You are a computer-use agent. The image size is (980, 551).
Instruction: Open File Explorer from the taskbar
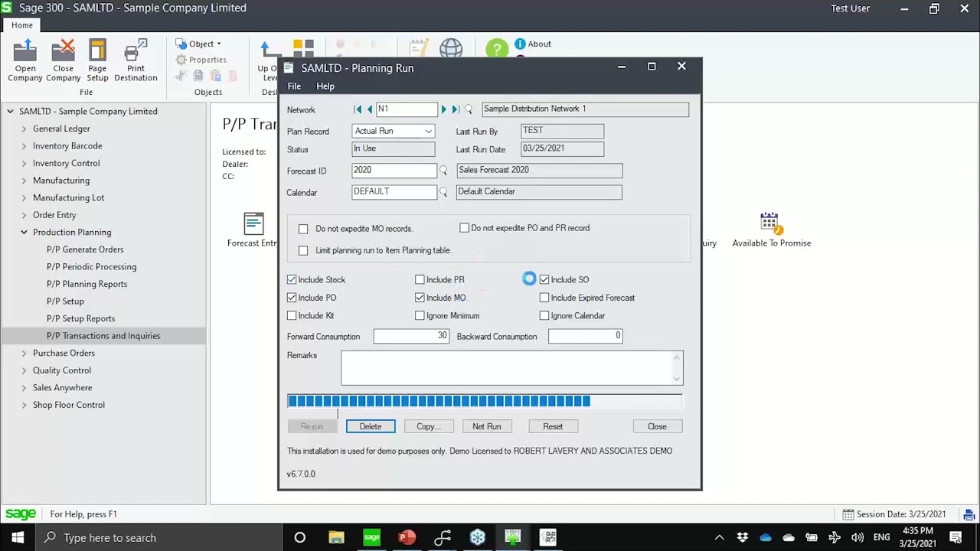pos(336,537)
